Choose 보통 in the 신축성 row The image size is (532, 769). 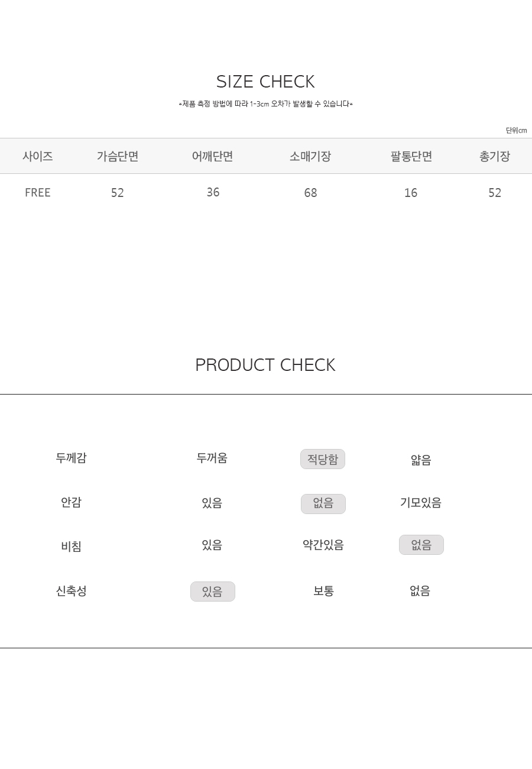323,591
